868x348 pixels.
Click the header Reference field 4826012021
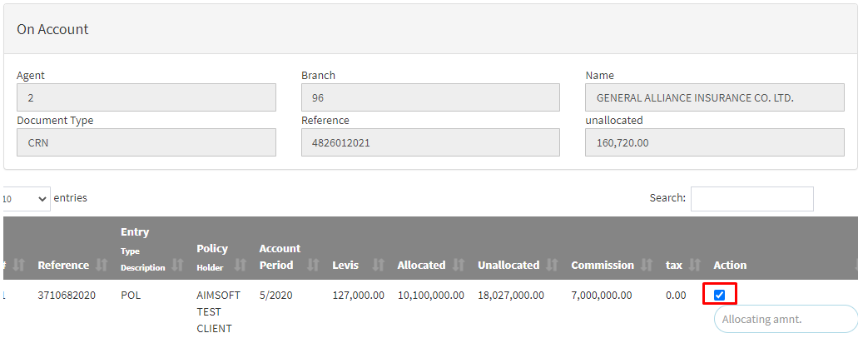430,142
